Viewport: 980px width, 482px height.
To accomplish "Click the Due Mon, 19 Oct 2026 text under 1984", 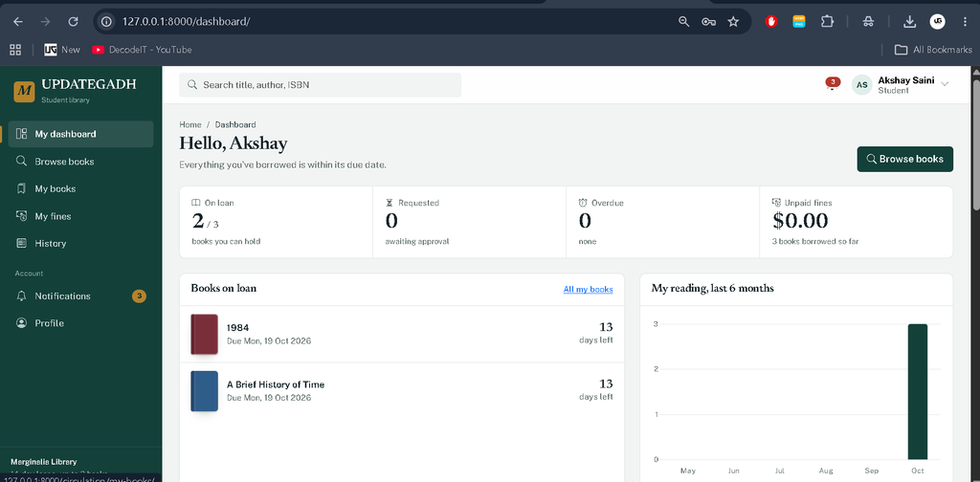I will pos(269,340).
